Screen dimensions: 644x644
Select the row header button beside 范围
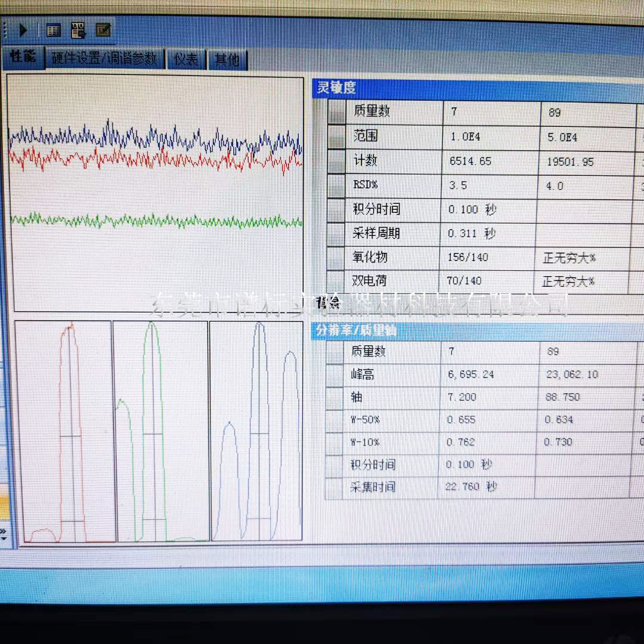[337, 137]
